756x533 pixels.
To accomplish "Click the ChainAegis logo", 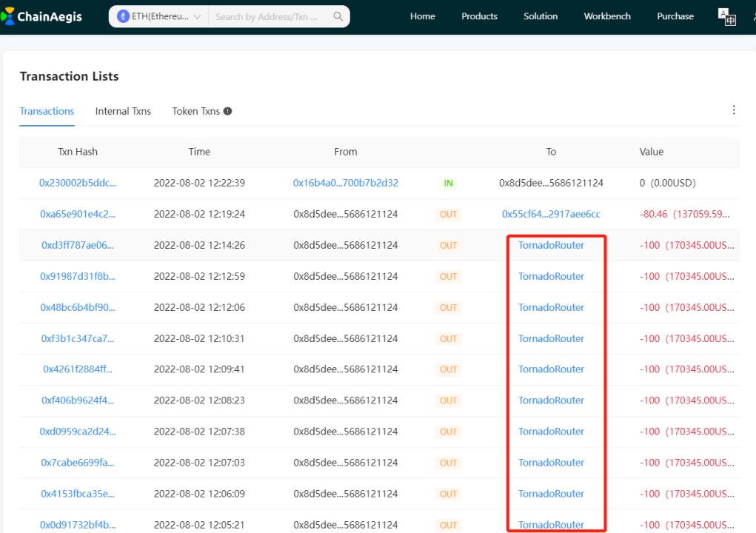I will 41,16.
